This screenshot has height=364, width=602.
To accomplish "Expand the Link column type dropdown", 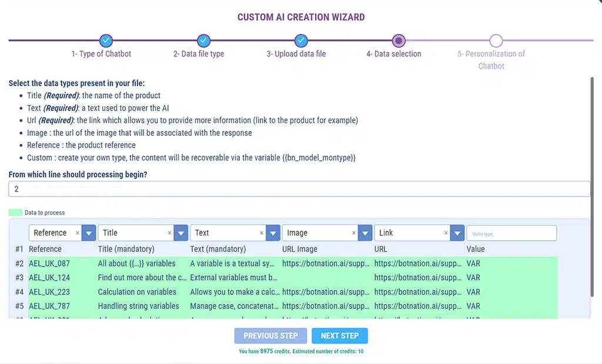I will (457, 233).
